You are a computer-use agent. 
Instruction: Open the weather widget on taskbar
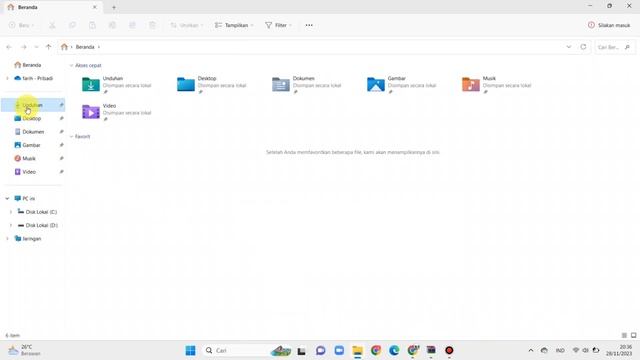click(x=24, y=350)
